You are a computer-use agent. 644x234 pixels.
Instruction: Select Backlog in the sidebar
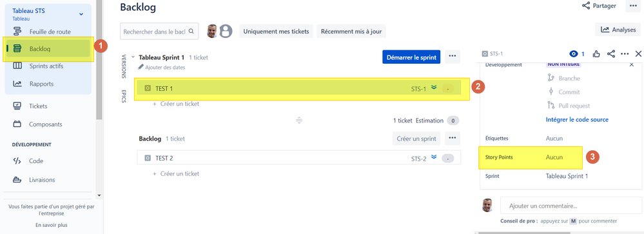[48, 49]
